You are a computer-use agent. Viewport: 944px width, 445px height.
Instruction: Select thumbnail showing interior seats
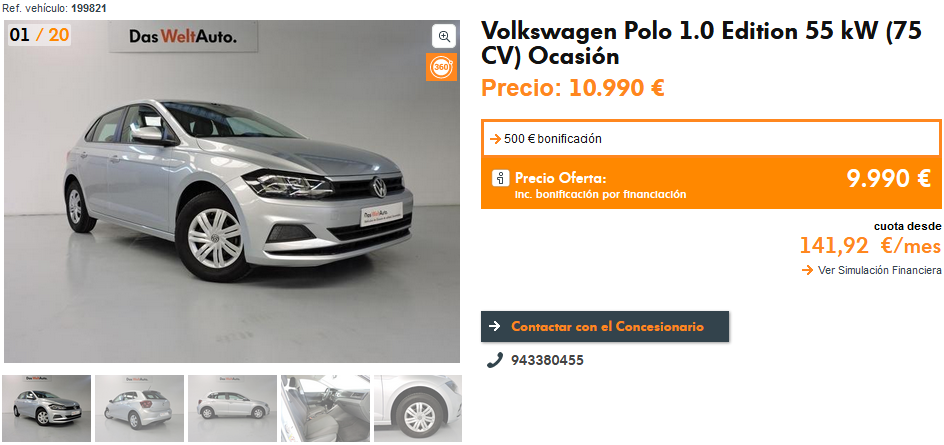point(325,408)
